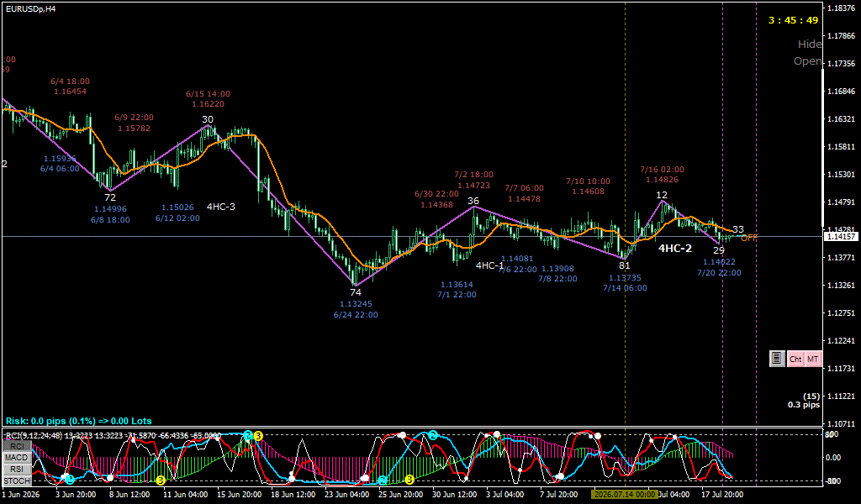861x504 pixels.
Task: Click bar count 74 at lowest swing
Action: (x=356, y=293)
